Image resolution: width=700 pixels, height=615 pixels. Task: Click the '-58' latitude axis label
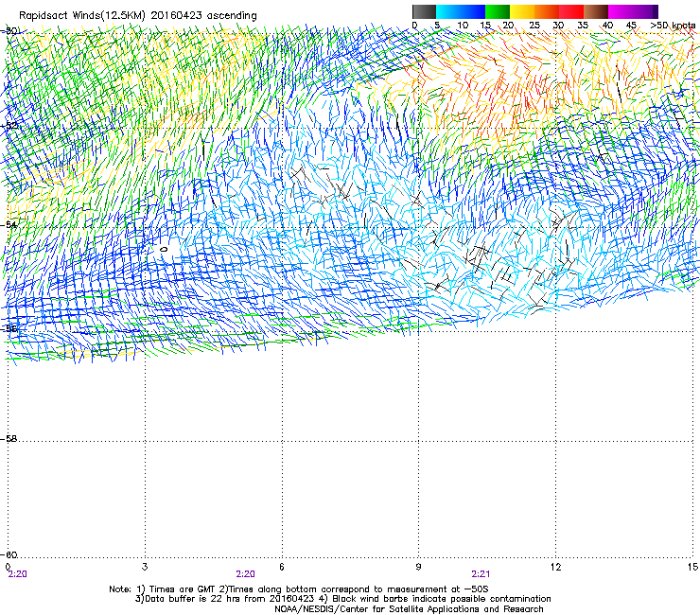click(x=9, y=439)
